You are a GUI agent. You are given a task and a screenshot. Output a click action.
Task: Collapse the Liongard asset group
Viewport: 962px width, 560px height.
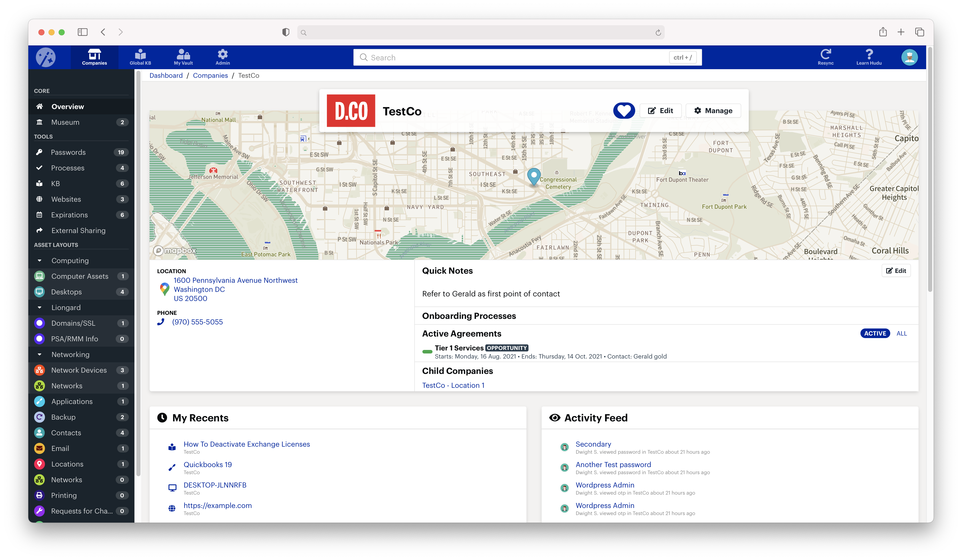(40, 308)
